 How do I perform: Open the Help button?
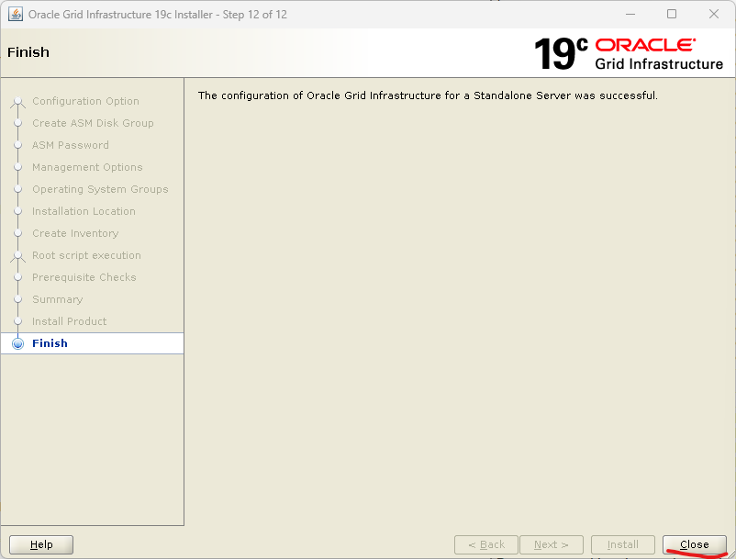tap(41, 544)
